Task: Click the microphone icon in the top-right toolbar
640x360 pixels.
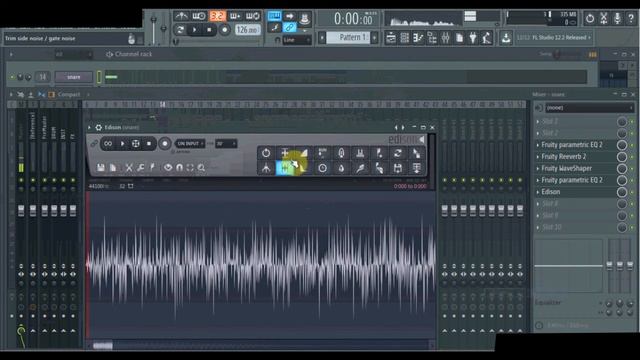Action: point(617,18)
